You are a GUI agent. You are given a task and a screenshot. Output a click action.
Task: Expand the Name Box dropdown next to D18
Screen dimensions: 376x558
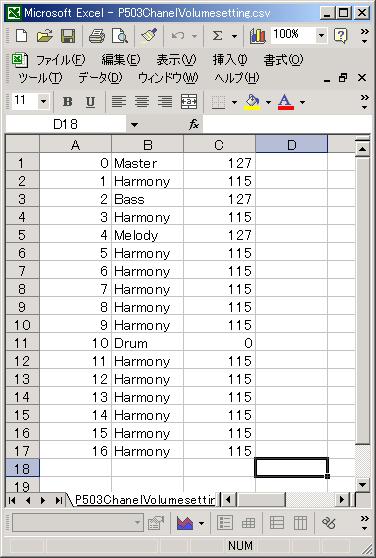134,125
